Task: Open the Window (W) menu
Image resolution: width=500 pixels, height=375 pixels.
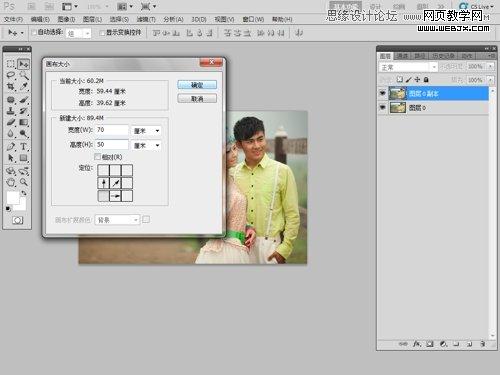Action: coord(253,19)
